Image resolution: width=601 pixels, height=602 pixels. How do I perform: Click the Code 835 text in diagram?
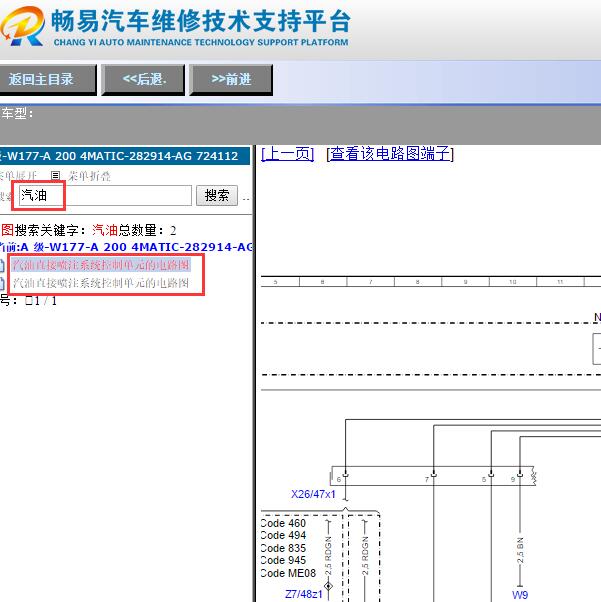[283, 548]
